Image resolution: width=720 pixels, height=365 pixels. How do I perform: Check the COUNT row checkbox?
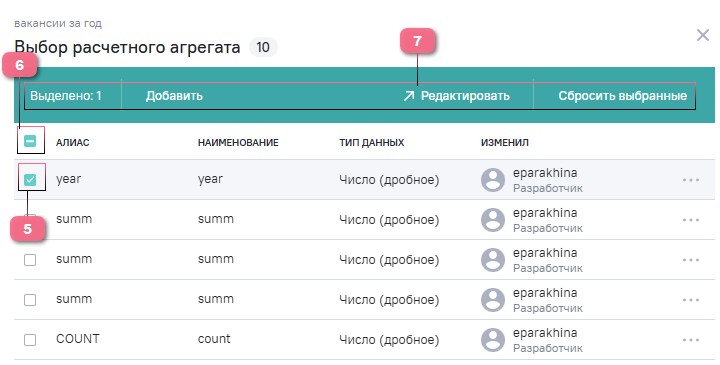30,340
